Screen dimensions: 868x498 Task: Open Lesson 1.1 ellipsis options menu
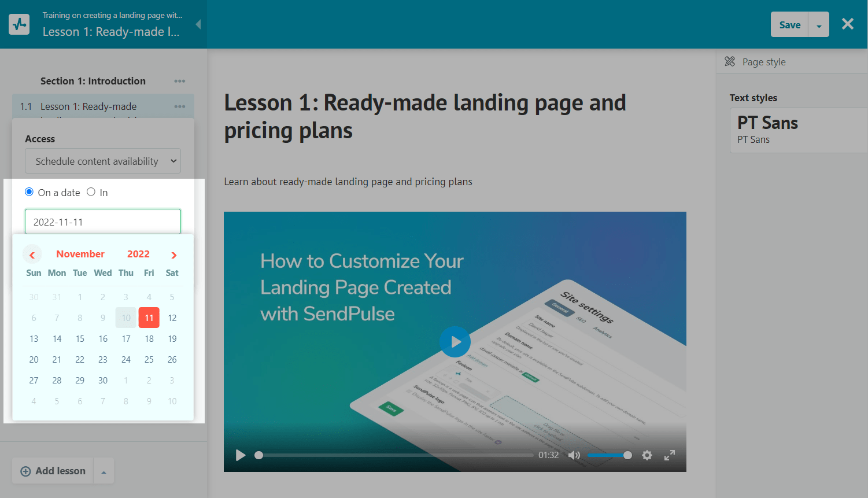point(180,106)
